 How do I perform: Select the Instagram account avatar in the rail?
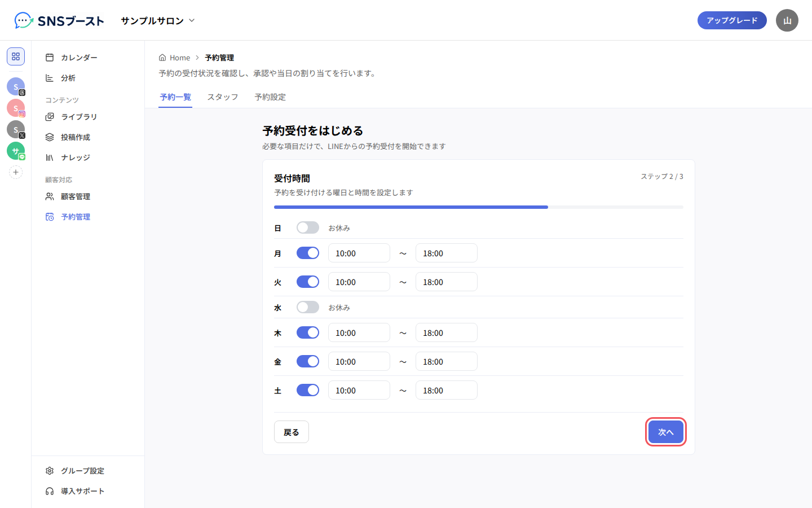point(16,108)
